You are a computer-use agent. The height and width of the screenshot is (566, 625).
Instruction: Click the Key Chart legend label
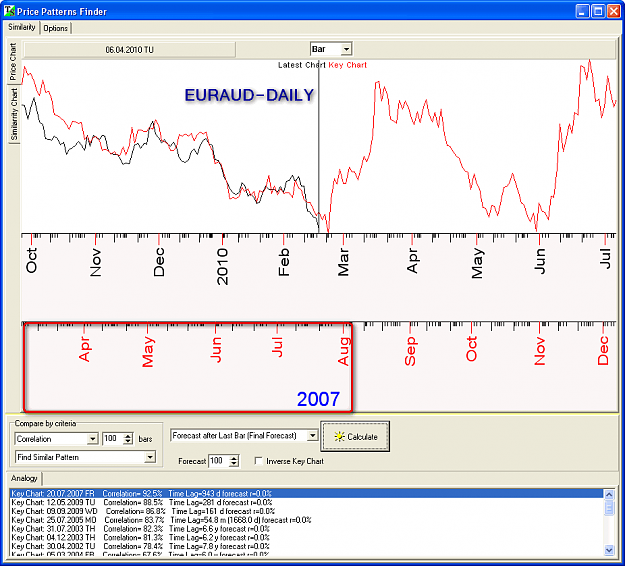click(348, 65)
